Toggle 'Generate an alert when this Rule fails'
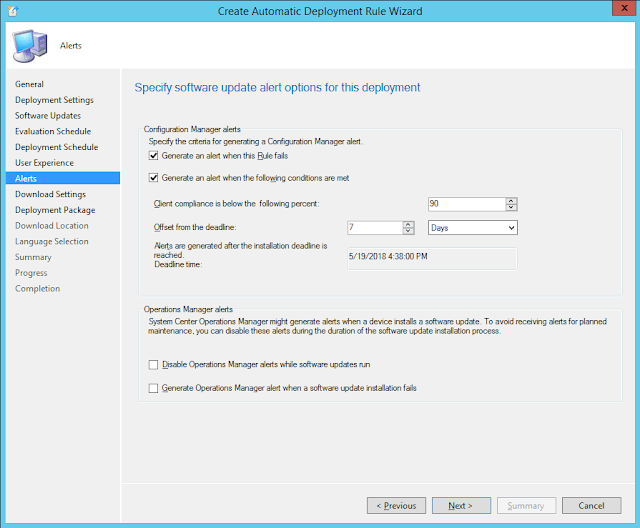The width and height of the screenshot is (640, 528). pyautogui.click(x=153, y=156)
